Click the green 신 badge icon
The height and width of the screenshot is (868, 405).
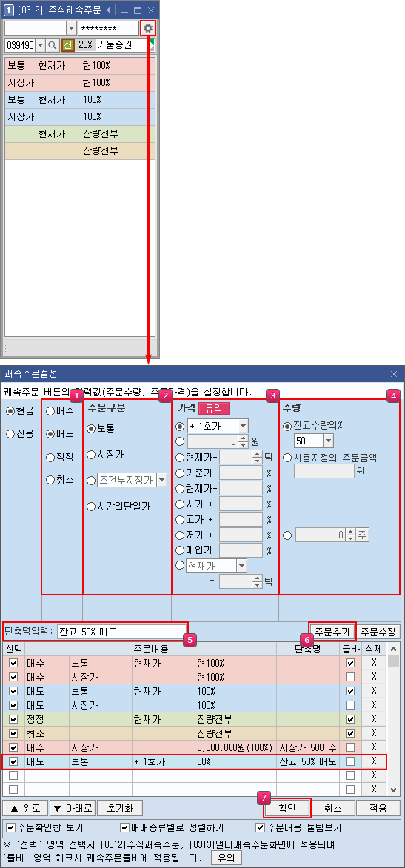(67, 45)
